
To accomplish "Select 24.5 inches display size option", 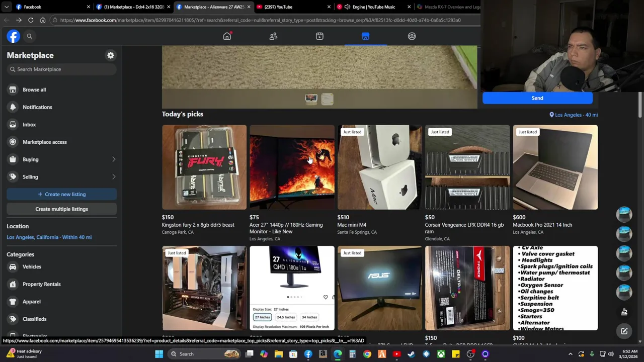I will point(286,317).
